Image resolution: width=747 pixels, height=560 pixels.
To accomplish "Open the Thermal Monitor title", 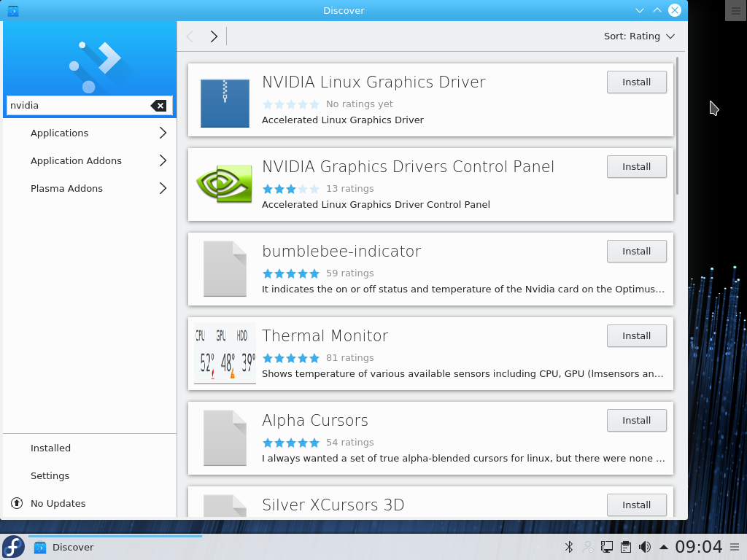I will (325, 335).
